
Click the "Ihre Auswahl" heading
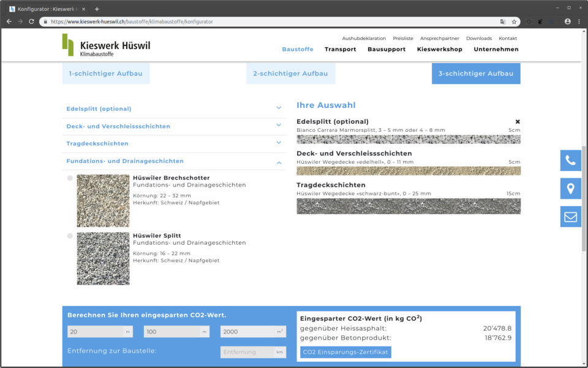coord(326,105)
